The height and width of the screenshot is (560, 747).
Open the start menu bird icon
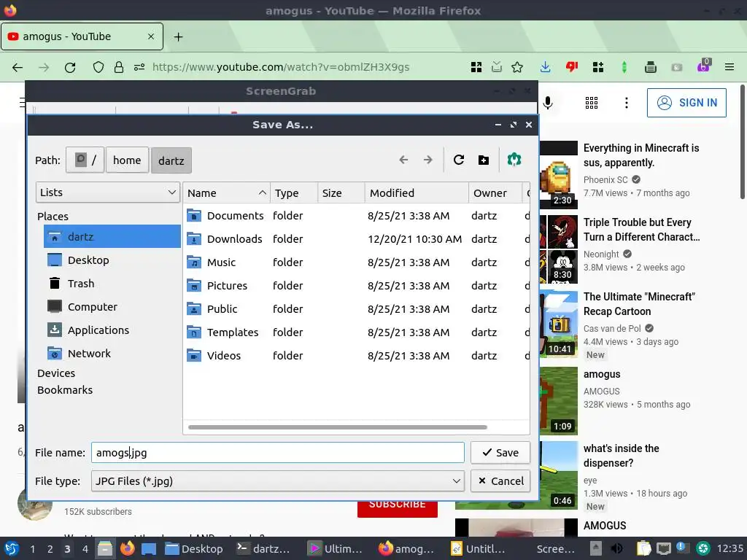point(12,548)
